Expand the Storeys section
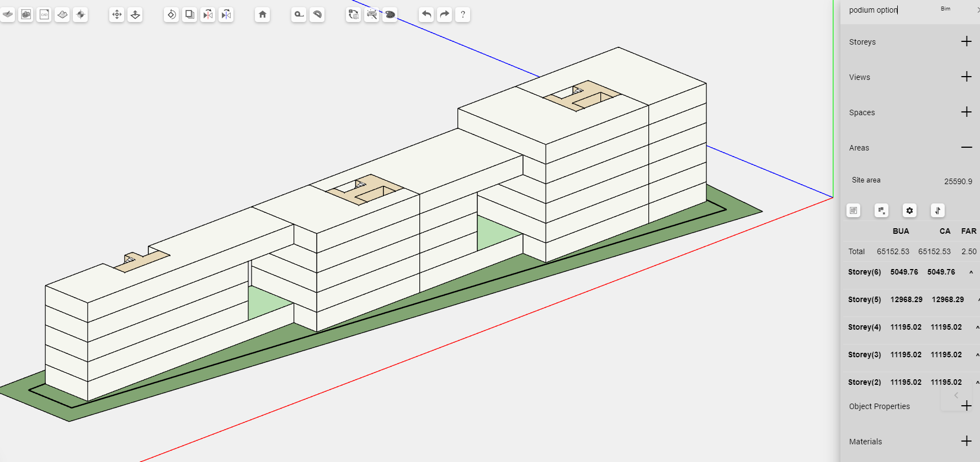This screenshot has width=980, height=462. 966,41
